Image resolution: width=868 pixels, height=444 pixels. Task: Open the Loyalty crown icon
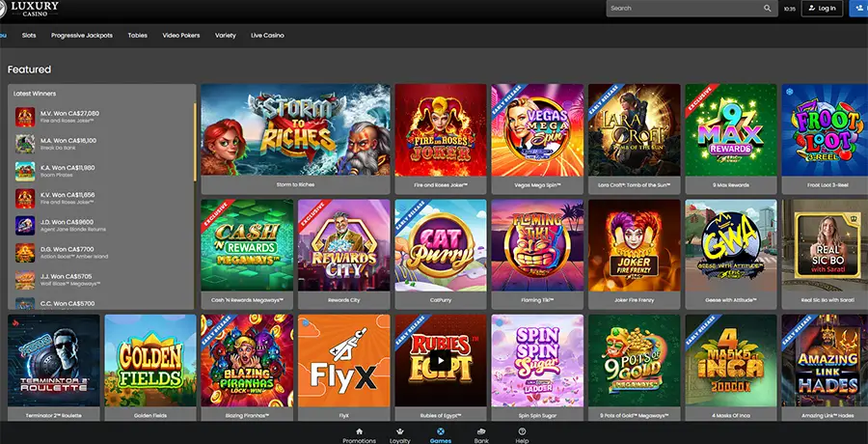[x=399, y=431]
